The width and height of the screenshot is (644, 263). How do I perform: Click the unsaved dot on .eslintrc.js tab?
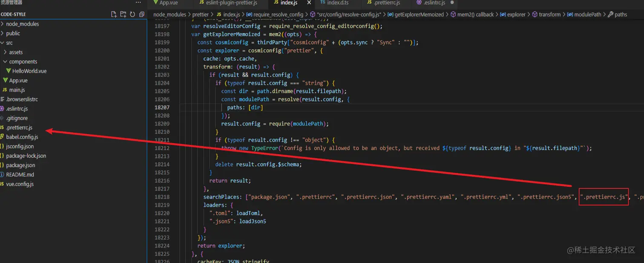[x=452, y=3]
